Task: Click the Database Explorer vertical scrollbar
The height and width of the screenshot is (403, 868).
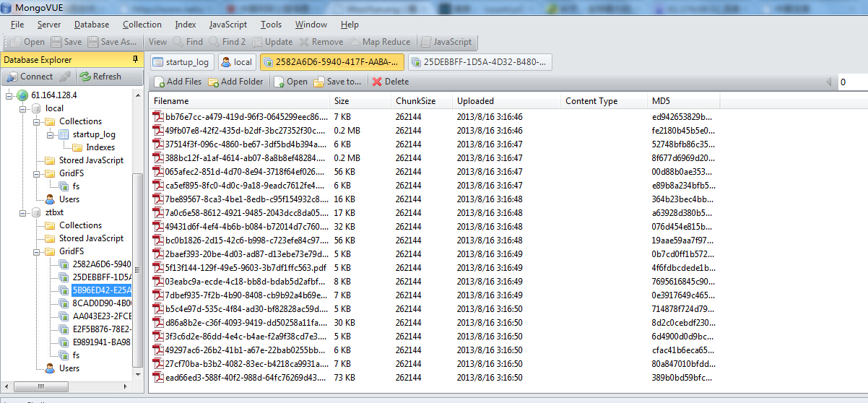Action: coord(138,269)
